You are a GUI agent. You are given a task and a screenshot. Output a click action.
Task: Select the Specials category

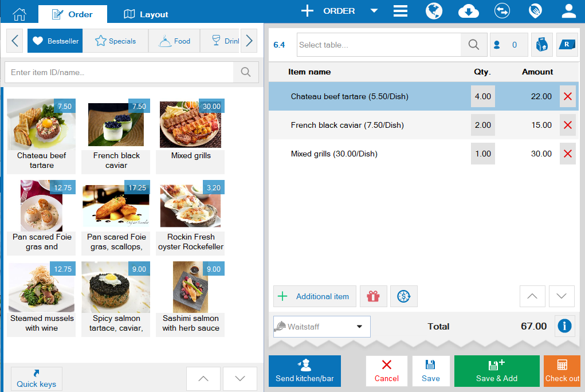point(115,41)
